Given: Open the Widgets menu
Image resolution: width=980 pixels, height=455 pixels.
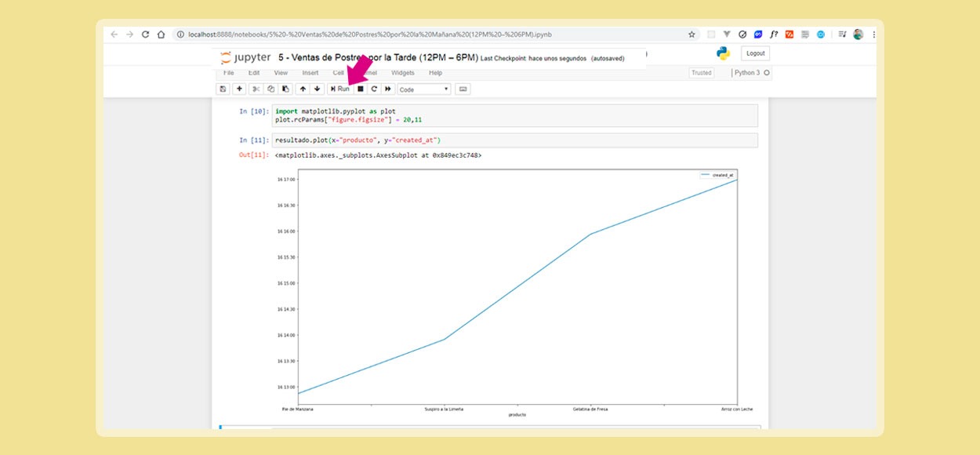Looking at the screenshot, I should pos(403,73).
